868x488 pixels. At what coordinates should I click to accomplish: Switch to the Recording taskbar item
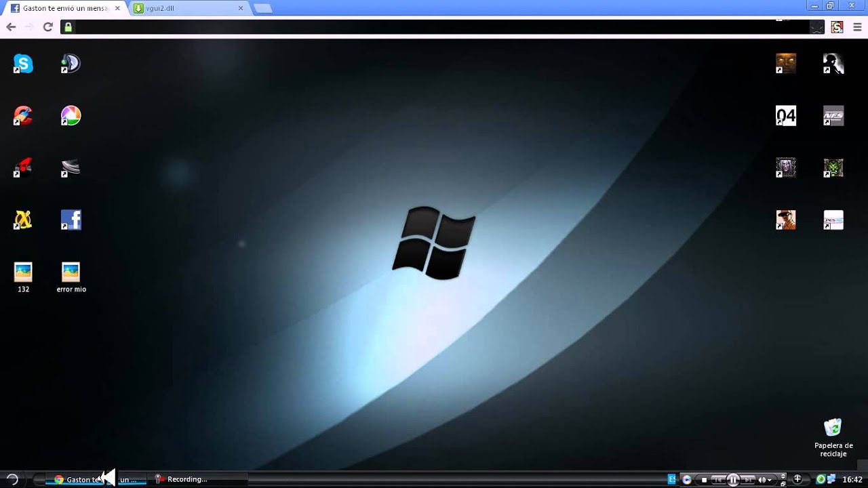[197, 479]
